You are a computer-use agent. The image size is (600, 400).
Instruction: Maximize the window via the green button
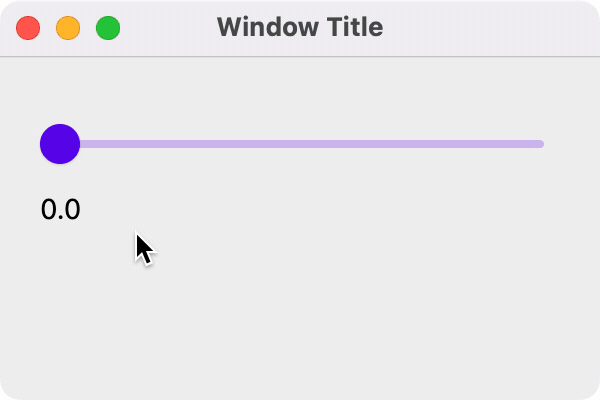click(108, 28)
